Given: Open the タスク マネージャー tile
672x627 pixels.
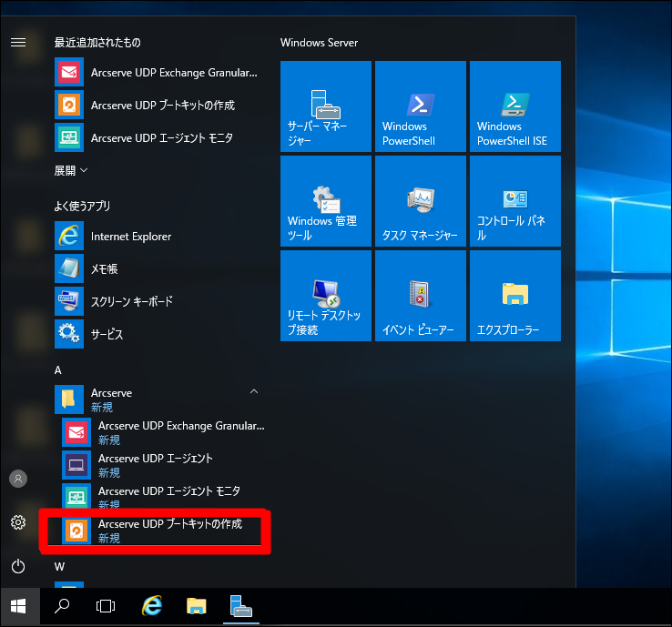Looking at the screenshot, I should tap(421, 201).
